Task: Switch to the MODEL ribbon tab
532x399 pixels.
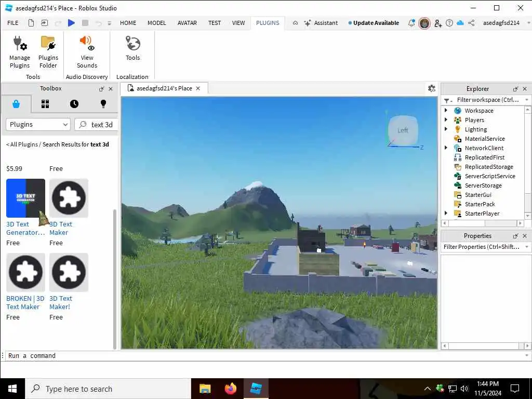Action: (x=157, y=23)
